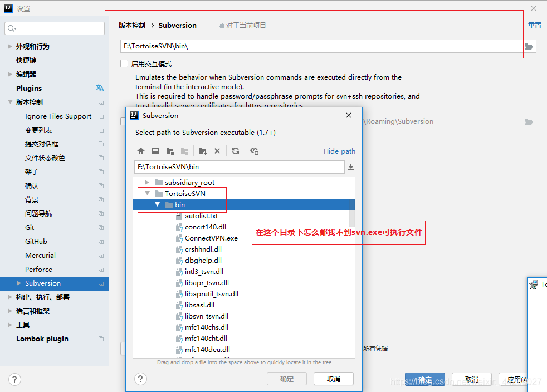
Task: Open Plugins settings page
Action: pos(29,88)
